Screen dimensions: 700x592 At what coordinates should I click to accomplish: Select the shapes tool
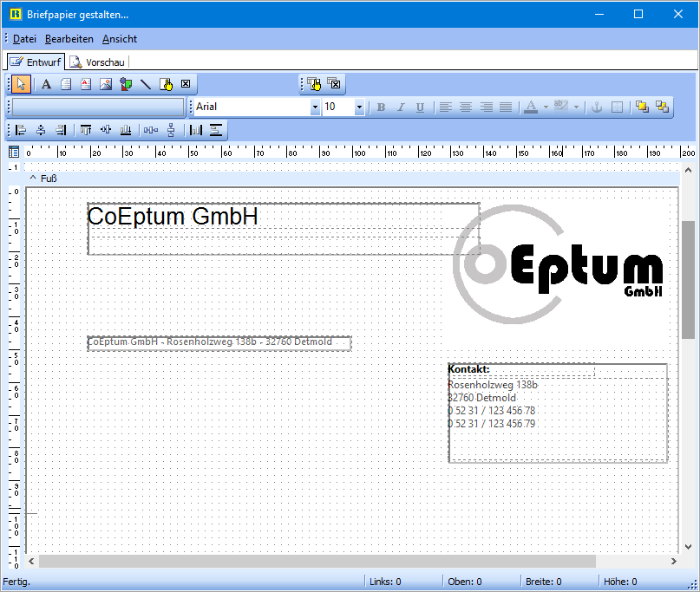click(x=126, y=84)
